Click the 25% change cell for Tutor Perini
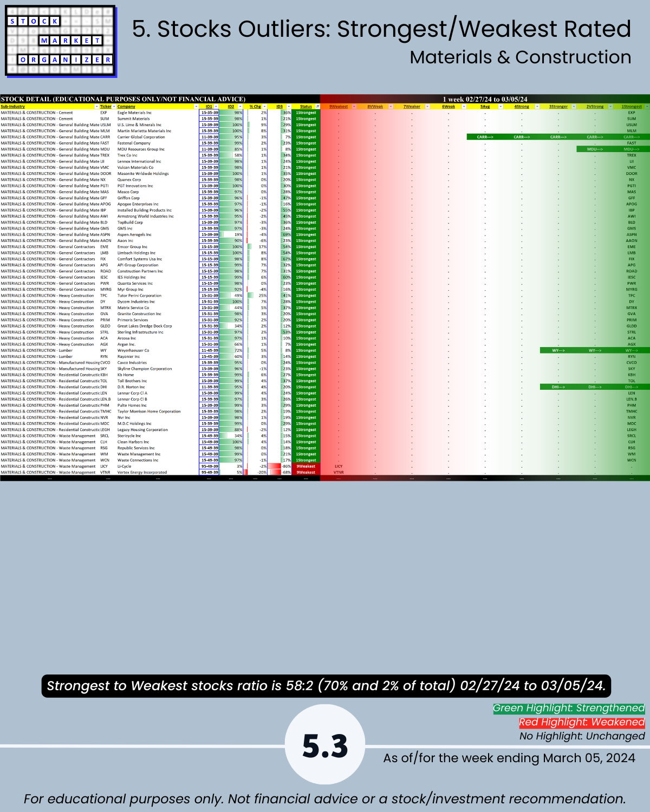The width and height of the screenshot is (650, 812). point(256,296)
